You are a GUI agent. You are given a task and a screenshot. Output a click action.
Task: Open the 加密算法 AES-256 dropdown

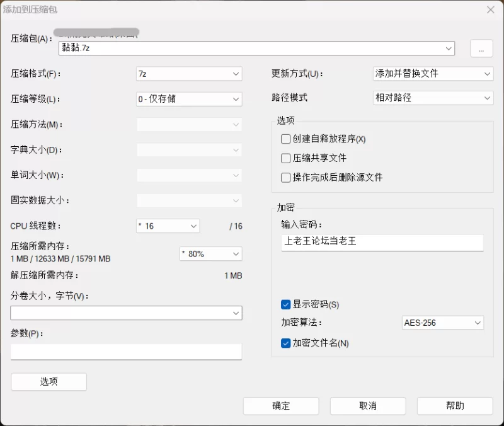click(442, 323)
